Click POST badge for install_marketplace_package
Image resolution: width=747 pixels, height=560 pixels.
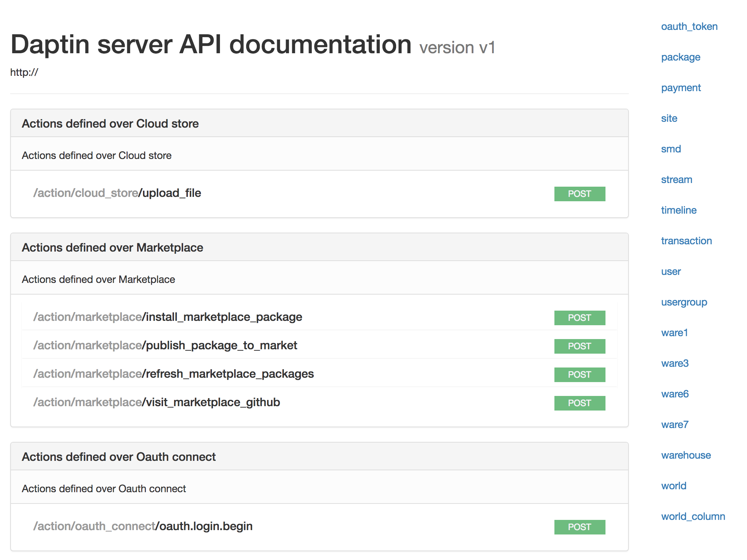[579, 318]
